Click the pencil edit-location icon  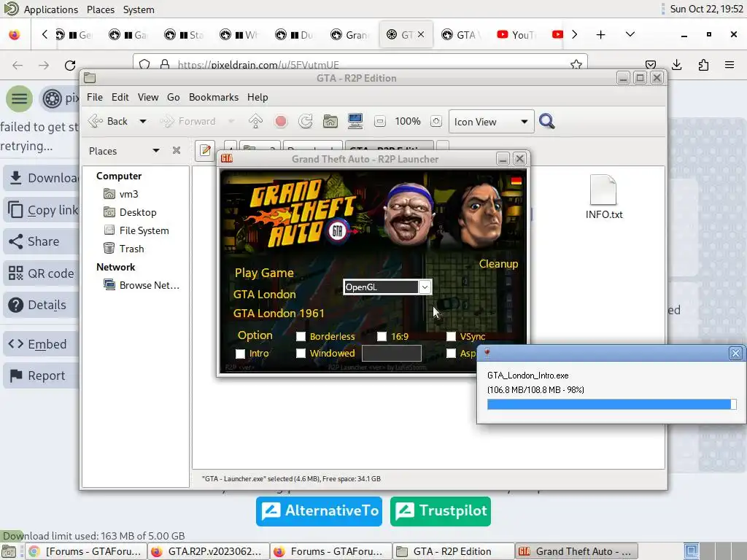(205, 150)
